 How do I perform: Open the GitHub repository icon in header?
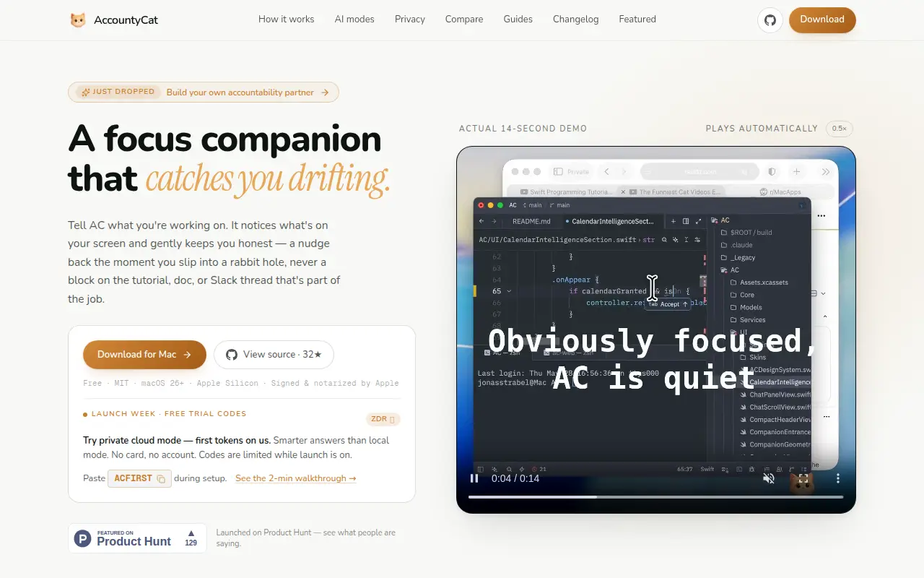(770, 20)
